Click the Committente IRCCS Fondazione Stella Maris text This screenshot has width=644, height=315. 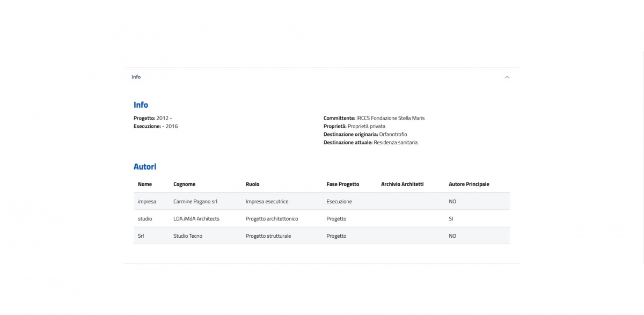pyautogui.click(x=374, y=118)
